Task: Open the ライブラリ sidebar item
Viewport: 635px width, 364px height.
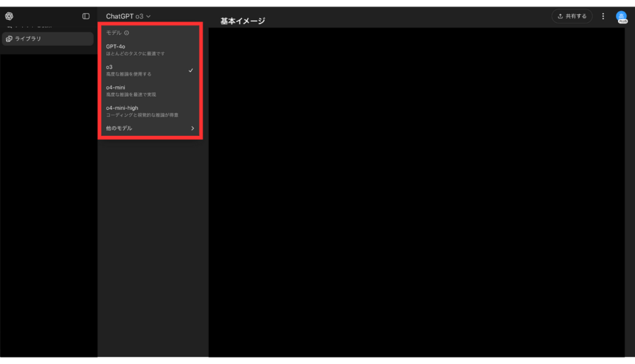Action: [48, 39]
